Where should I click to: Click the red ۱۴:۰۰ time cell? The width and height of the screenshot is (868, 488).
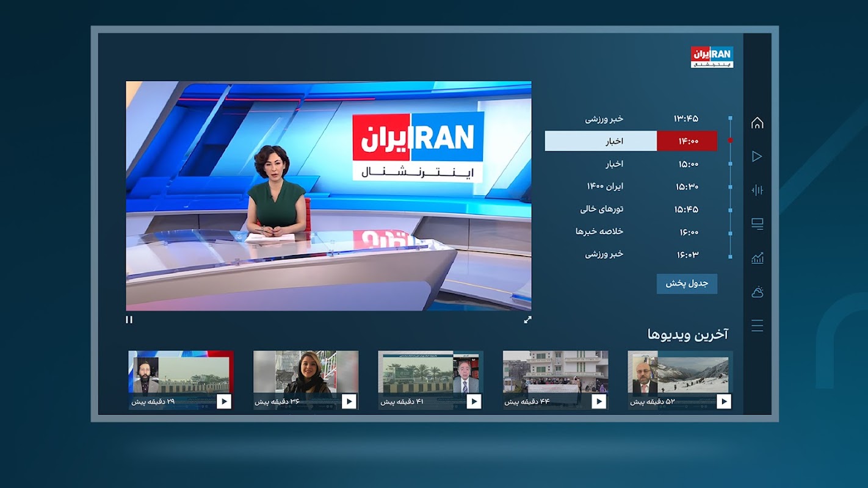tap(687, 141)
